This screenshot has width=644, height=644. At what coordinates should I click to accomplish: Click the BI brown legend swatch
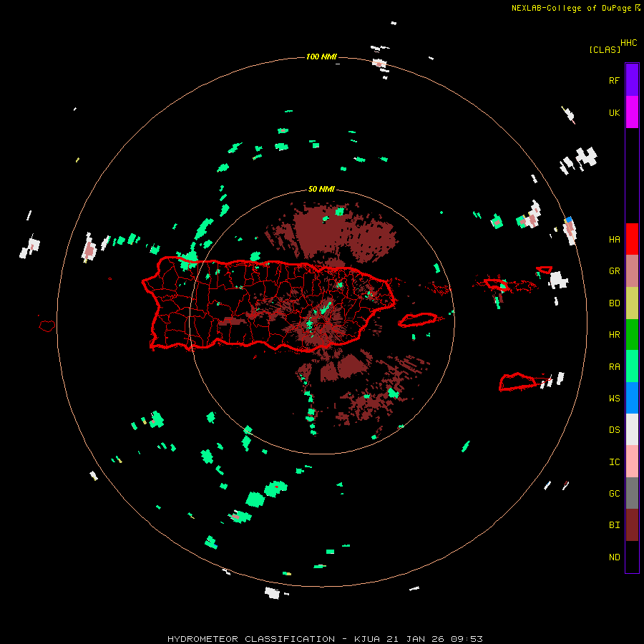632,525
